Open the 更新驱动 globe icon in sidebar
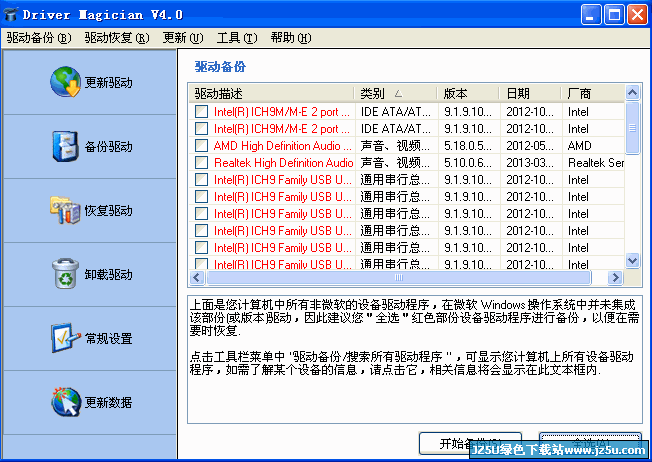The image size is (652, 462). tap(65, 82)
